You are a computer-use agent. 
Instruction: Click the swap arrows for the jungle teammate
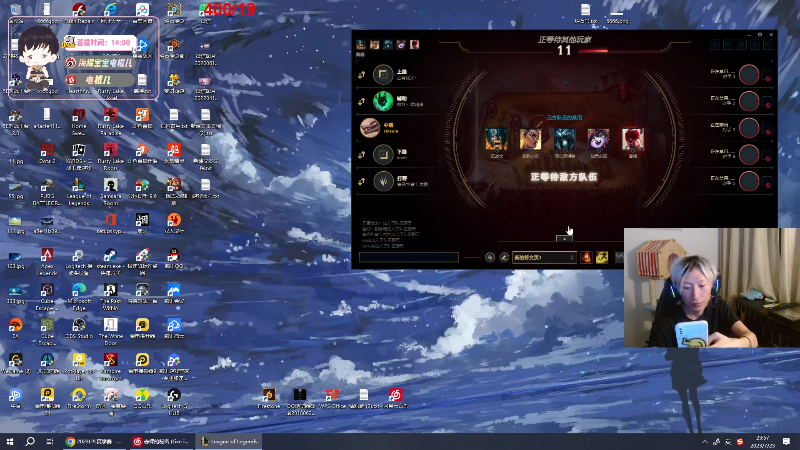361,181
